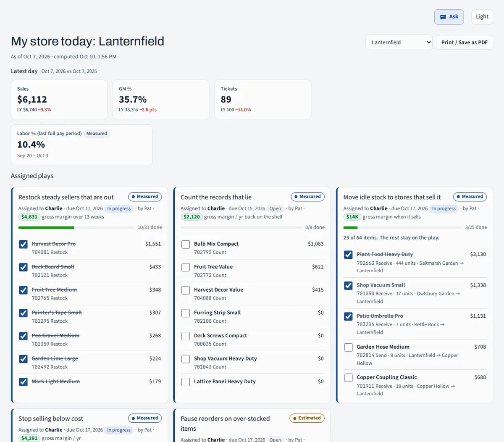Viewport: 504px width, 442px height.
Task: Click the Assigned plays heading
Action: click(x=32, y=176)
